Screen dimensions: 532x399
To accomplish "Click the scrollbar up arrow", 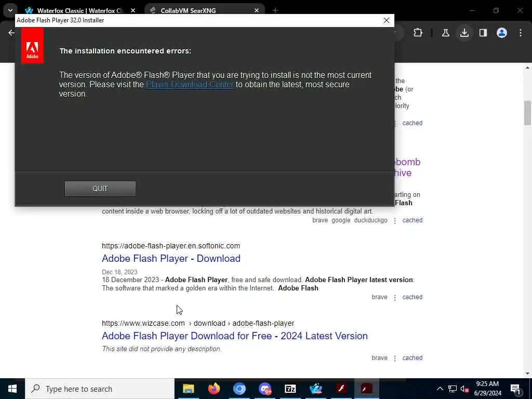I will click(527, 68).
